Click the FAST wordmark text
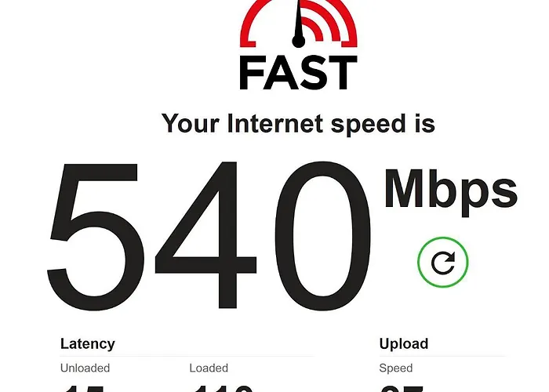This screenshot has height=392, width=549. click(x=298, y=73)
